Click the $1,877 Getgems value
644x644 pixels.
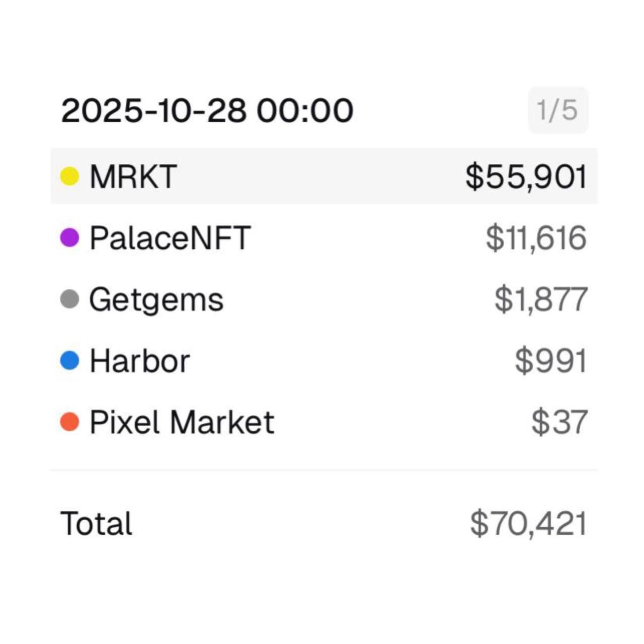541,299
